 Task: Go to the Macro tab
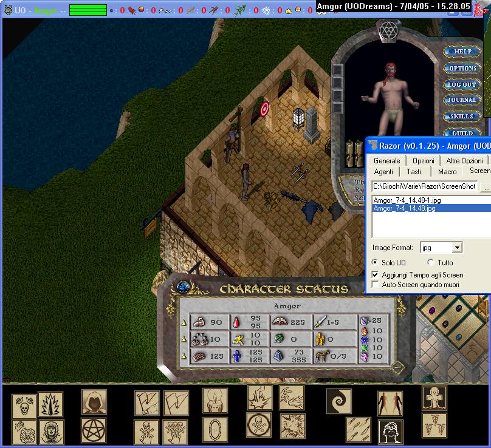point(447,171)
